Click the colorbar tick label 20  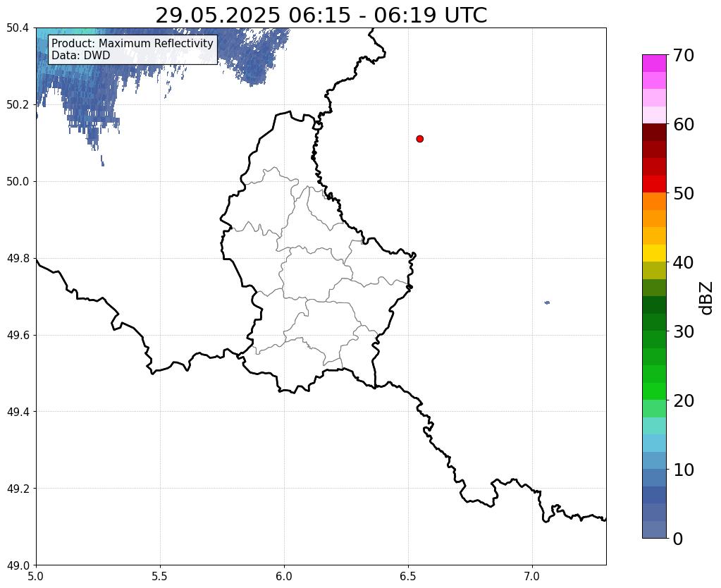pos(684,400)
